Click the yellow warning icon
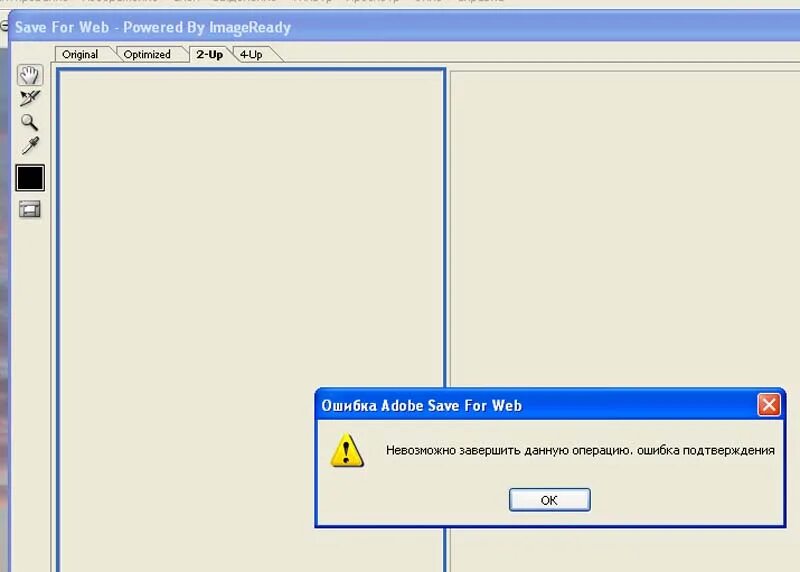This screenshot has height=572, width=800. (347, 450)
